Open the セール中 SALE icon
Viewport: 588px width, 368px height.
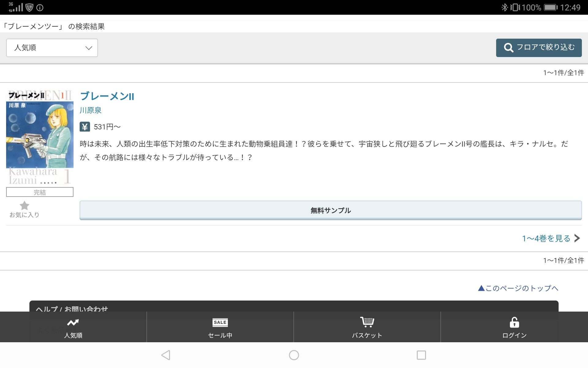tap(220, 322)
